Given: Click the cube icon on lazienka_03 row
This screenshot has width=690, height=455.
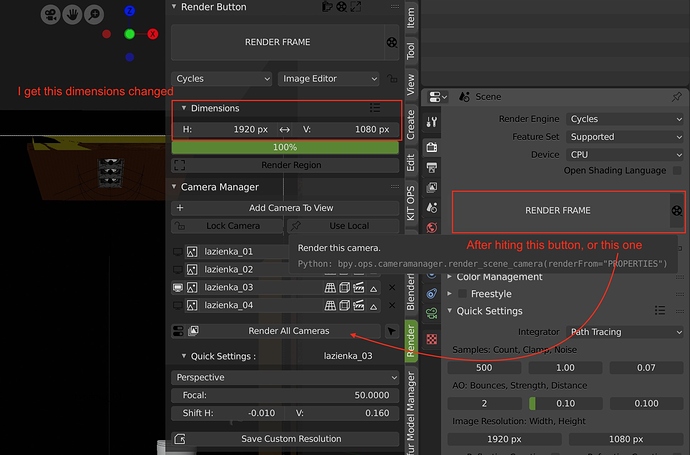Looking at the screenshot, I should (x=345, y=288).
